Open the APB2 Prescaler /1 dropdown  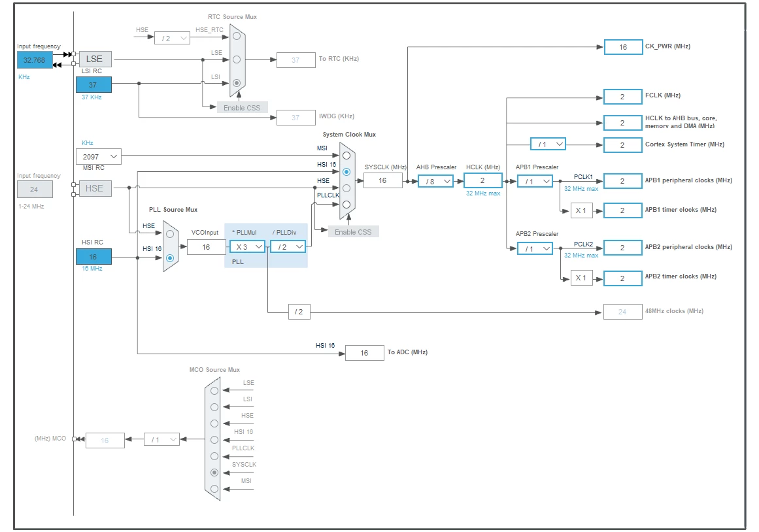click(535, 249)
